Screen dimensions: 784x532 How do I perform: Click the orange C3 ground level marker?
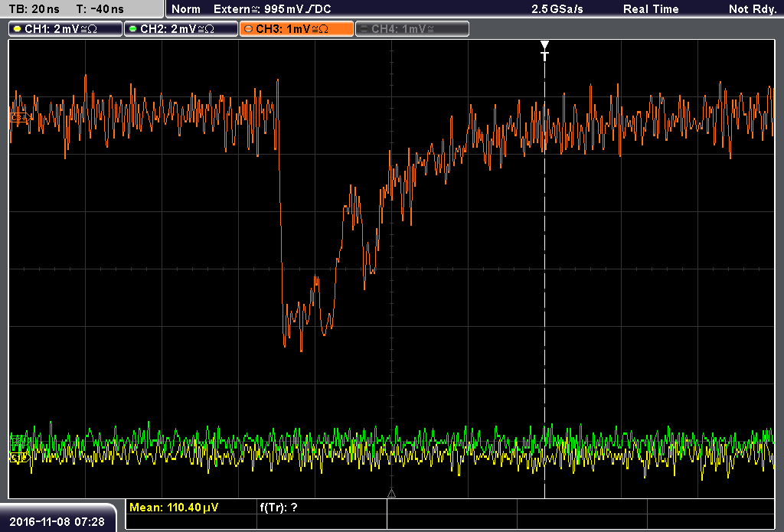click(20, 118)
